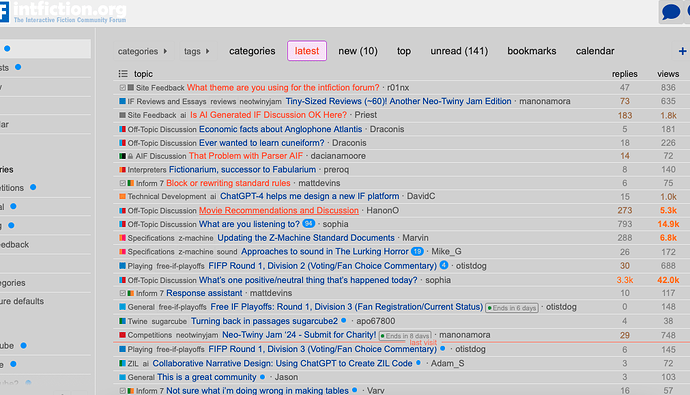
Task: Open Turning back in passages sugarcube2
Action: [x=264, y=321]
